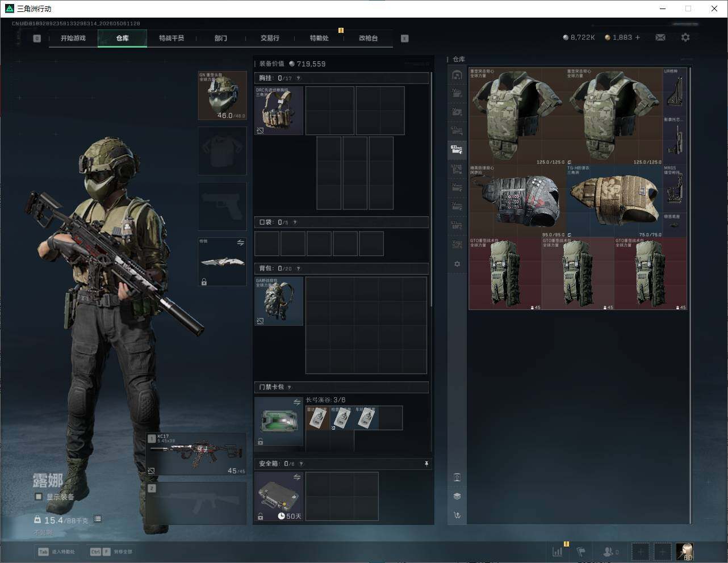Select the 精英防弹背心 armor with 95.0 durability
Image resolution: width=728 pixels, height=563 pixels.
coord(517,201)
